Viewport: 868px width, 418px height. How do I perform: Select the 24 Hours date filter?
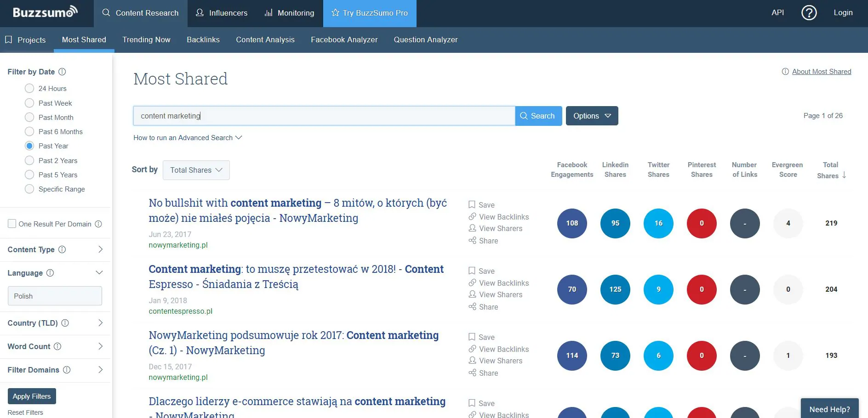[29, 88]
